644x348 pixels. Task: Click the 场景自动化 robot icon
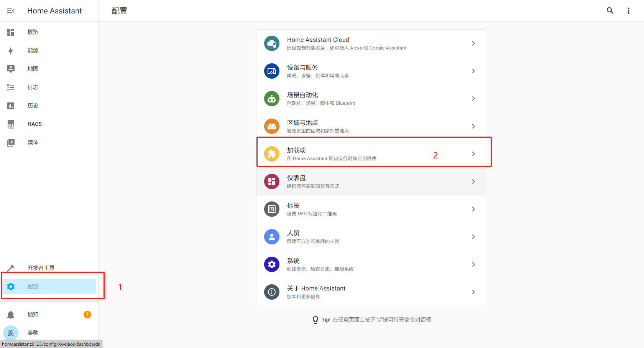(x=272, y=99)
